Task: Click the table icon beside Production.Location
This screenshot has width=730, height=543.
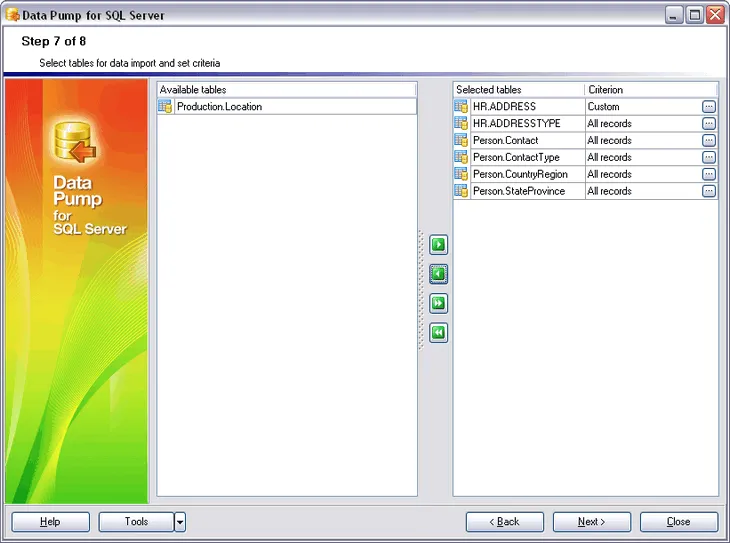Action: click(165, 107)
